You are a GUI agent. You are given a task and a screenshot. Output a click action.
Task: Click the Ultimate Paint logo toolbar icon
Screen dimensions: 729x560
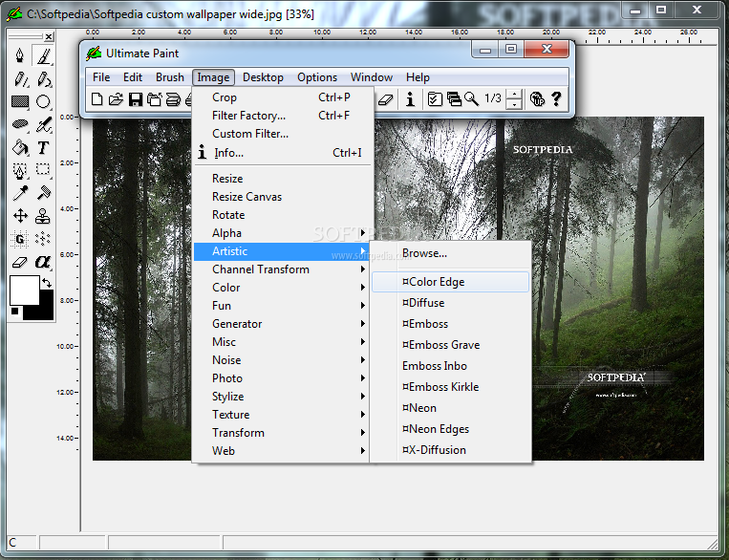538,99
